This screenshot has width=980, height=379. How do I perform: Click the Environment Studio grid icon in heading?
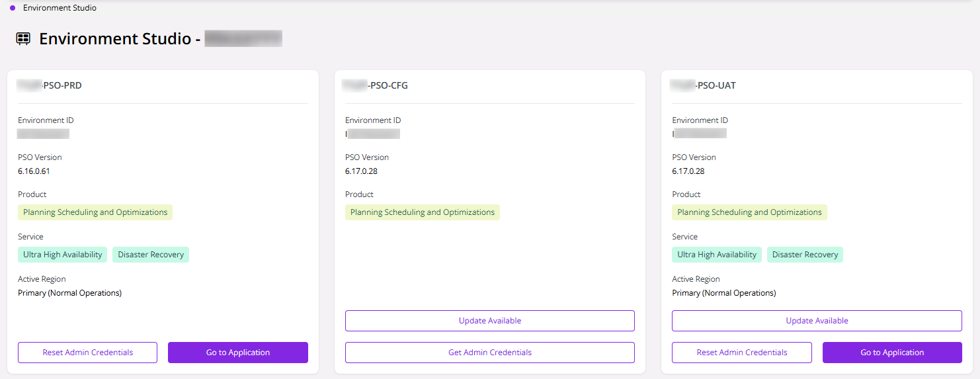(23, 39)
